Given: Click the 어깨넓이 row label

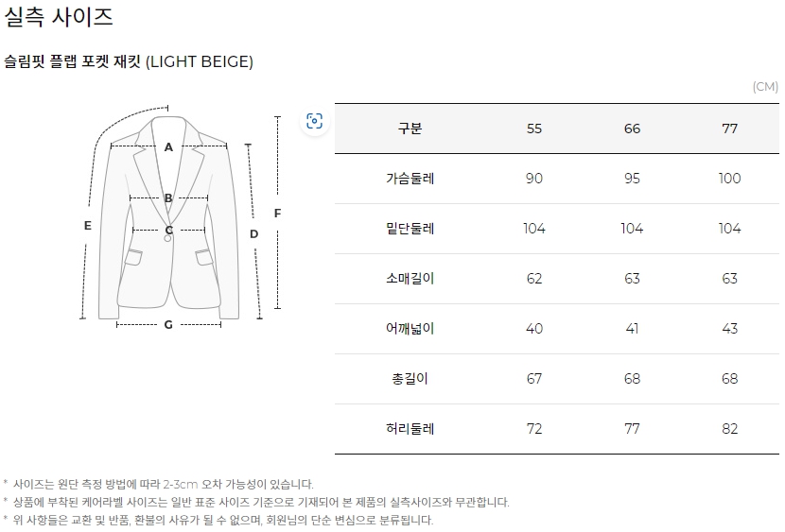Looking at the screenshot, I should pos(410,329).
